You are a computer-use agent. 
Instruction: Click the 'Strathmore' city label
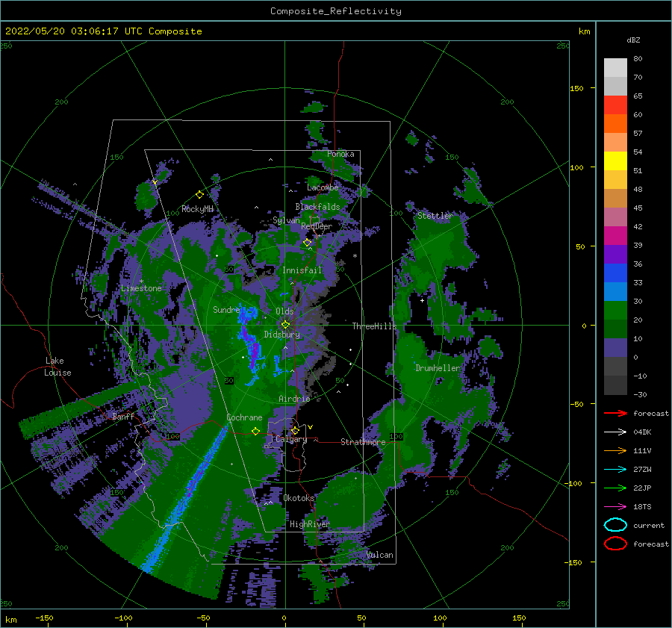pos(363,442)
